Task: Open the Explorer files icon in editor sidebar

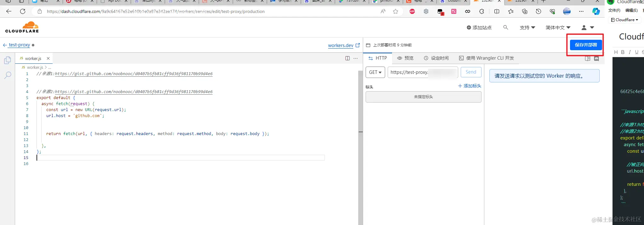Action: [8, 60]
